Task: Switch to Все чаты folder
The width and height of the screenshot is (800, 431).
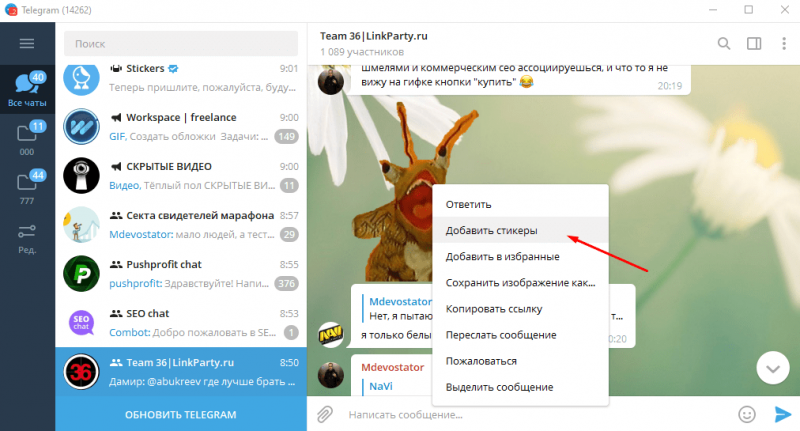Action: (28, 89)
